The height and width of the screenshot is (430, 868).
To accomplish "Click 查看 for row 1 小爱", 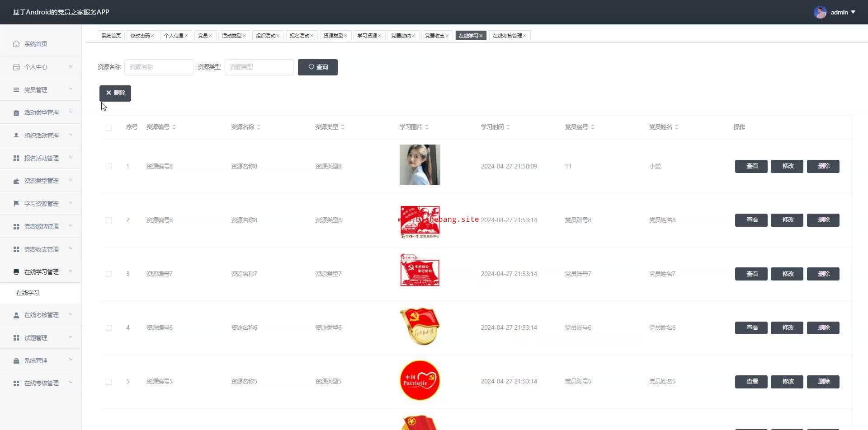I will tap(751, 166).
